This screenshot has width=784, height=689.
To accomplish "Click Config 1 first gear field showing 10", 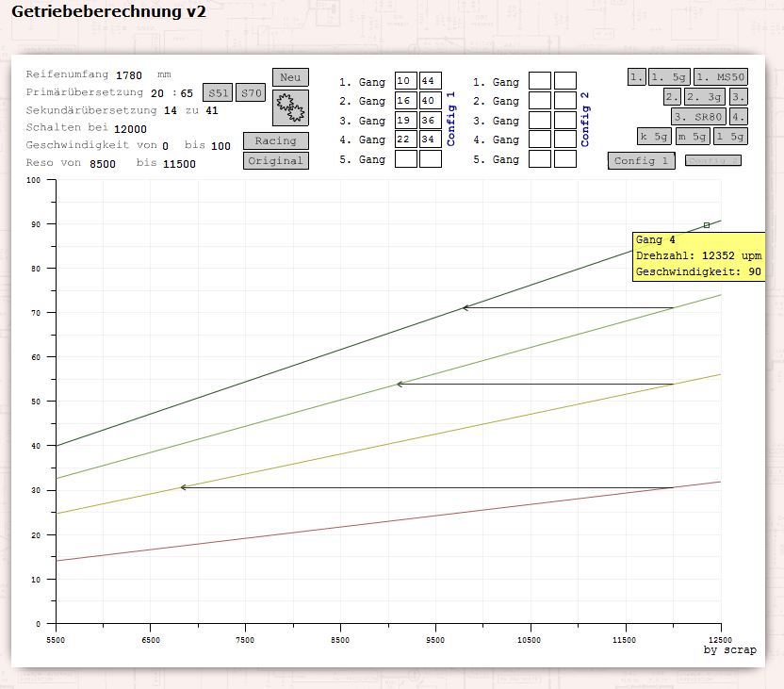I will 405,81.
